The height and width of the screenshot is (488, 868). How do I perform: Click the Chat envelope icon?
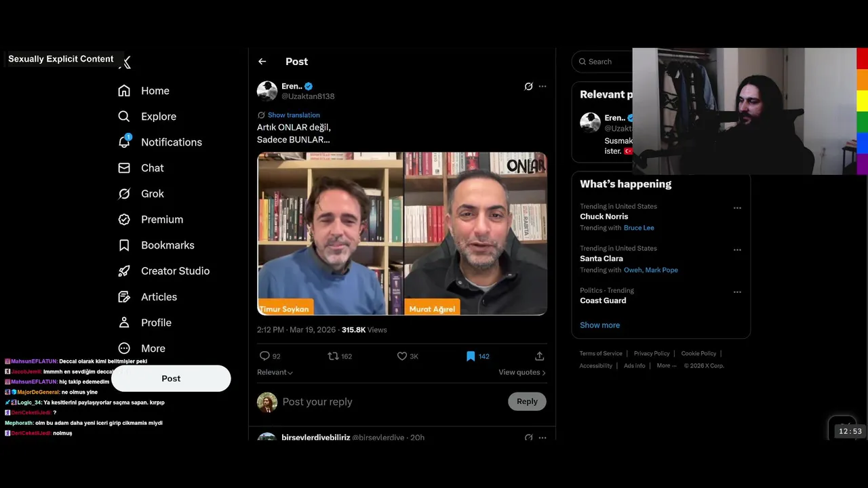[x=124, y=168]
